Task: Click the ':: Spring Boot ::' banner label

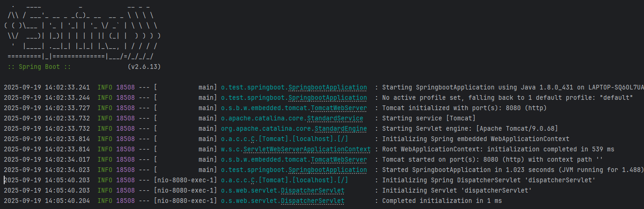Action: 39,67
